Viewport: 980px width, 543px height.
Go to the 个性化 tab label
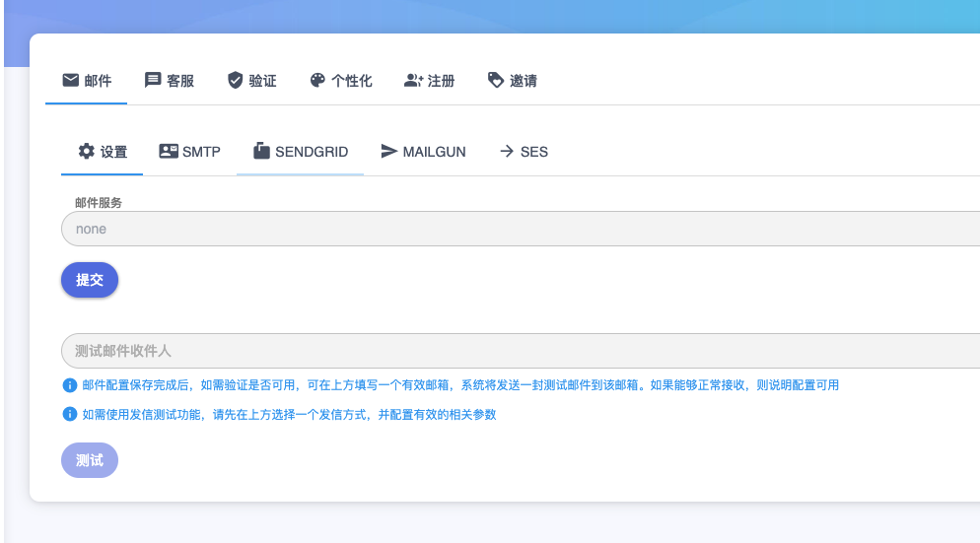pos(351,81)
